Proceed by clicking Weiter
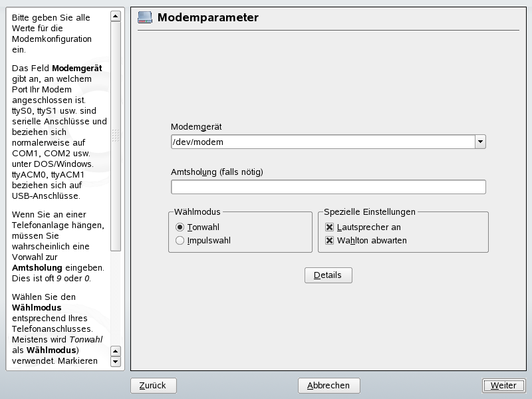The height and width of the screenshot is (399, 532). click(x=503, y=386)
